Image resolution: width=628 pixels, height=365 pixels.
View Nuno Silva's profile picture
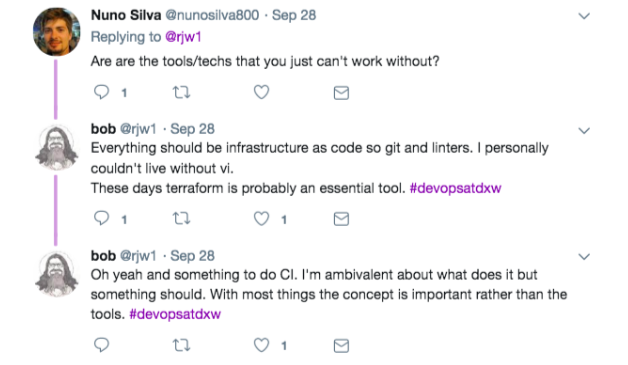56,32
